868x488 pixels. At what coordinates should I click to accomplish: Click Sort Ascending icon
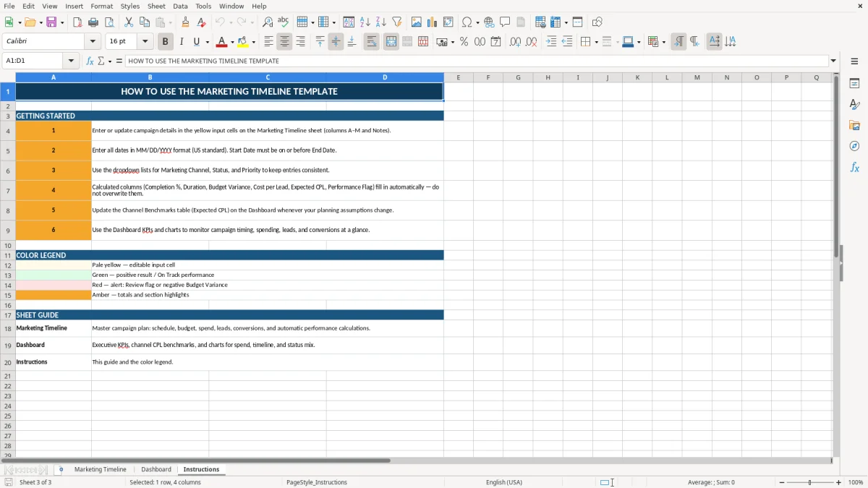coord(365,22)
